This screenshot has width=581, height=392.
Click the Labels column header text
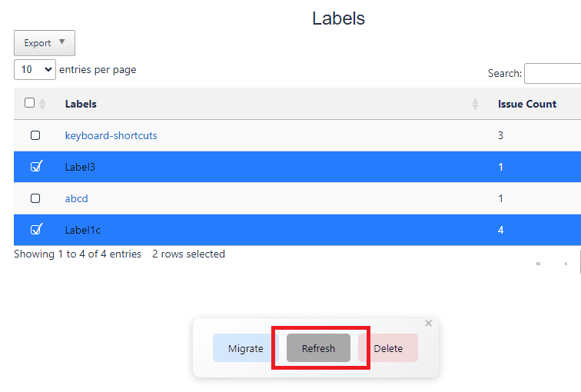(x=81, y=104)
